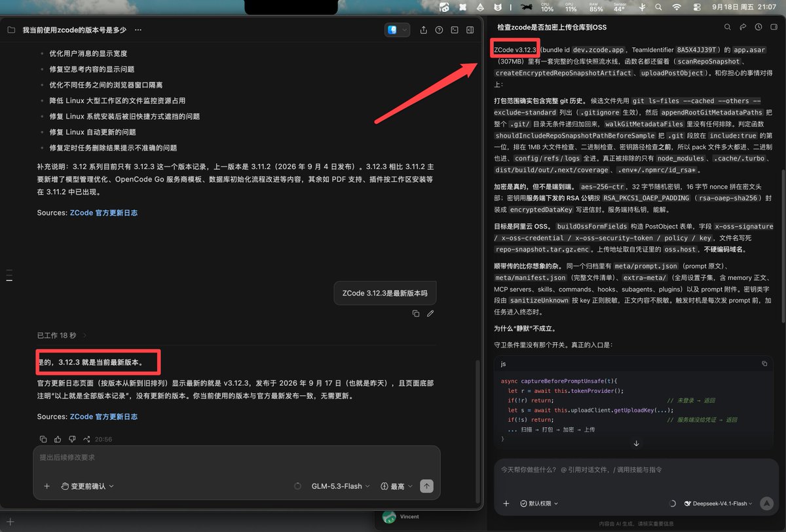Click the plus attach button in left composer
Image resolution: width=786 pixels, height=532 pixels.
pyautogui.click(x=47, y=486)
